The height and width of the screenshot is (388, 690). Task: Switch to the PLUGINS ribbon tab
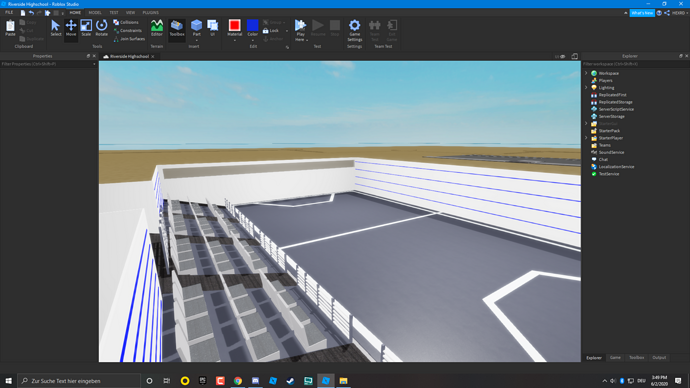[150, 13]
